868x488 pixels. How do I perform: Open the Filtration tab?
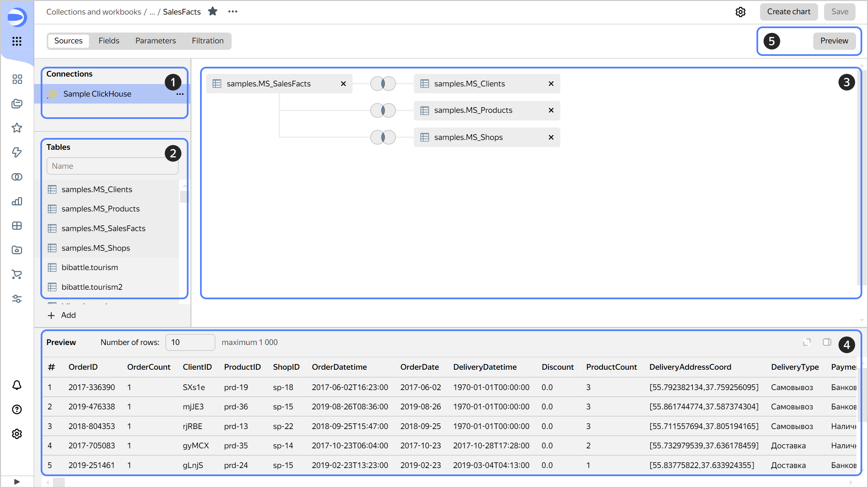[208, 41]
